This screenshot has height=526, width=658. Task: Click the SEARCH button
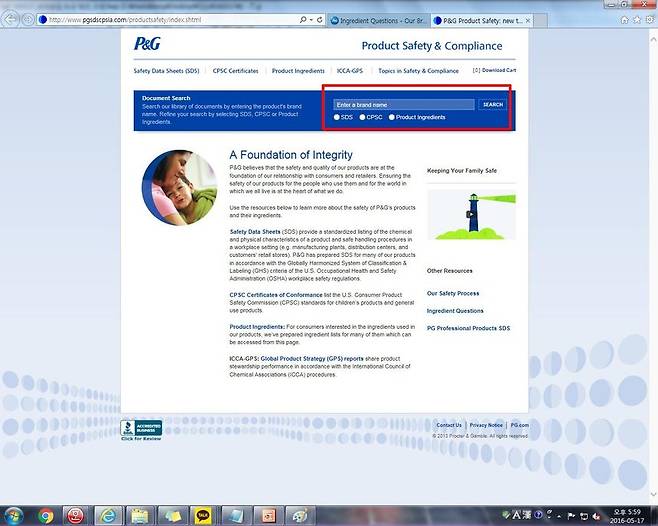coord(493,105)
